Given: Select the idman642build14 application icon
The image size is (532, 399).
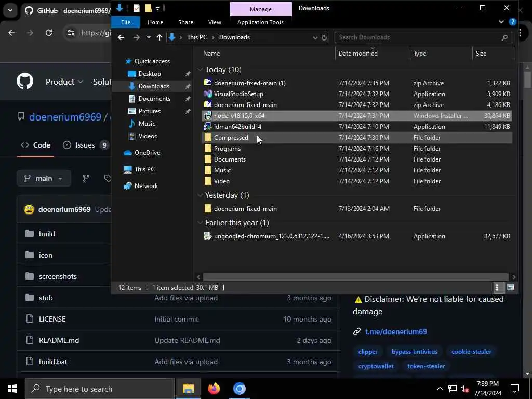Looking at the screenshot, I should [208, 127].
